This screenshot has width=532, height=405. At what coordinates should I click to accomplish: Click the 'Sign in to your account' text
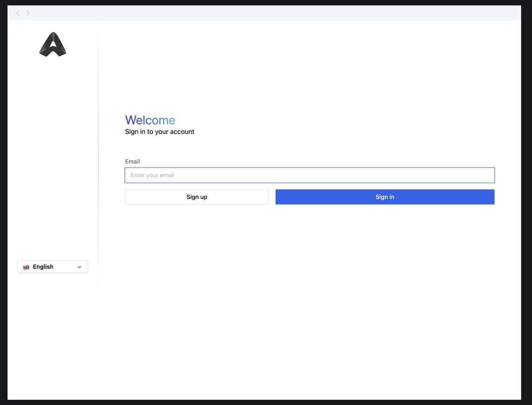coord(160,132)
